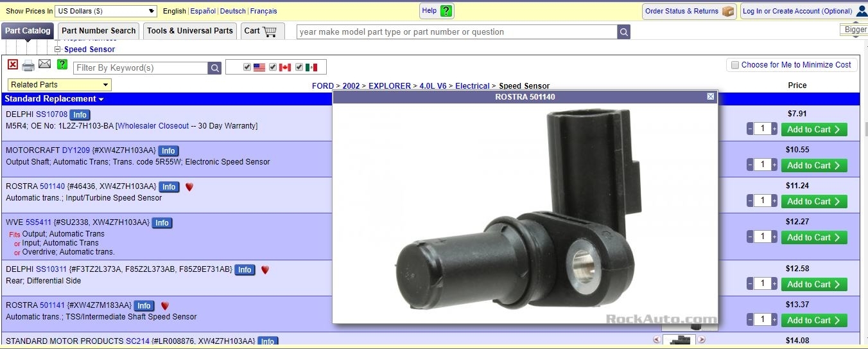868x349 pixels.
Task: Click the account person icon
Action: tap(862, 11)
